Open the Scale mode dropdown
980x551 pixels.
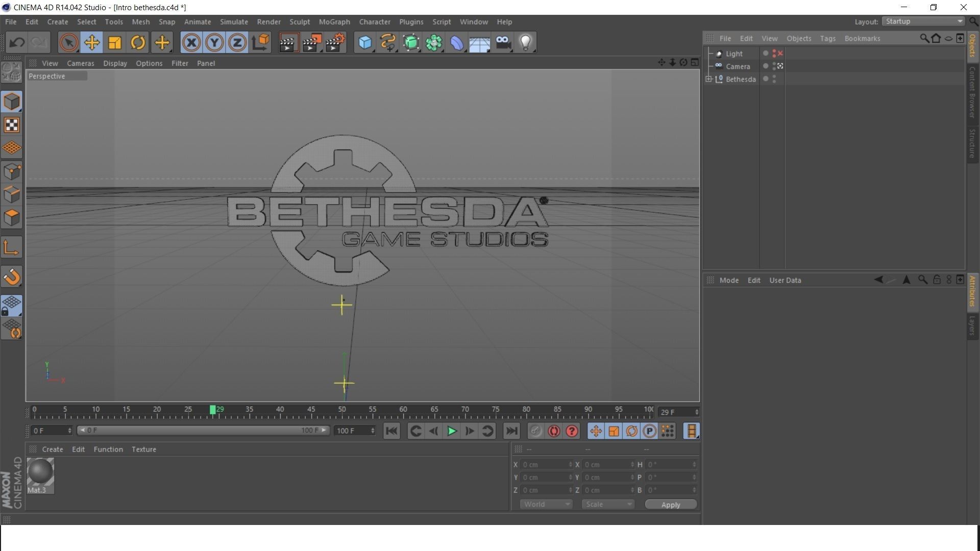point(608,505)
